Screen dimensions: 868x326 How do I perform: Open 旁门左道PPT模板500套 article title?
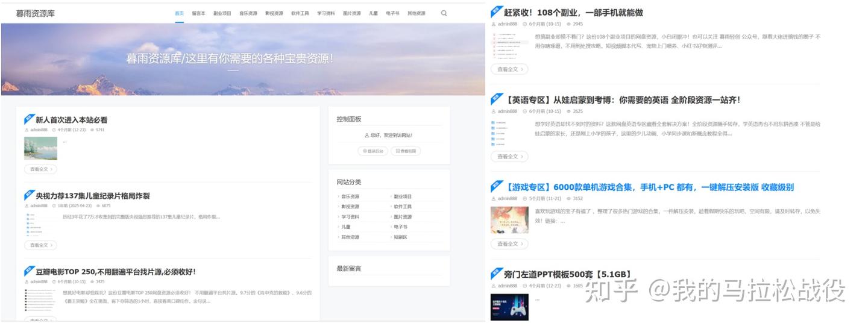(568, 275)
